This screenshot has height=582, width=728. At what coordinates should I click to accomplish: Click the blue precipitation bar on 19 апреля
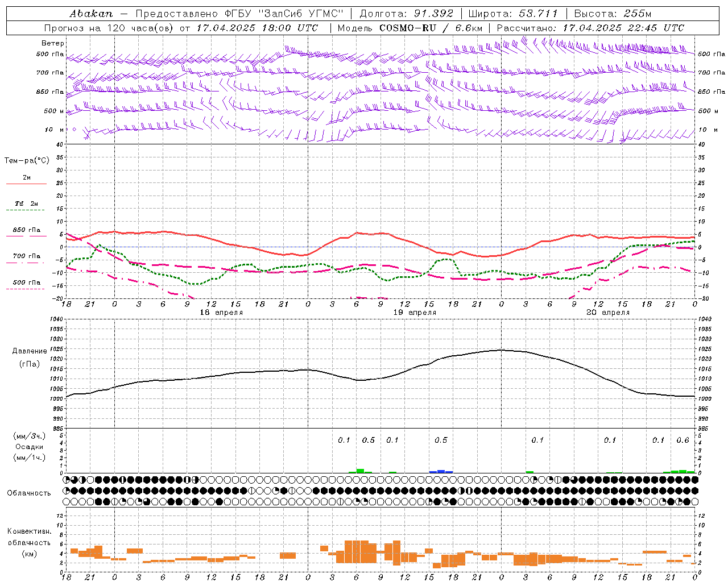441,471
